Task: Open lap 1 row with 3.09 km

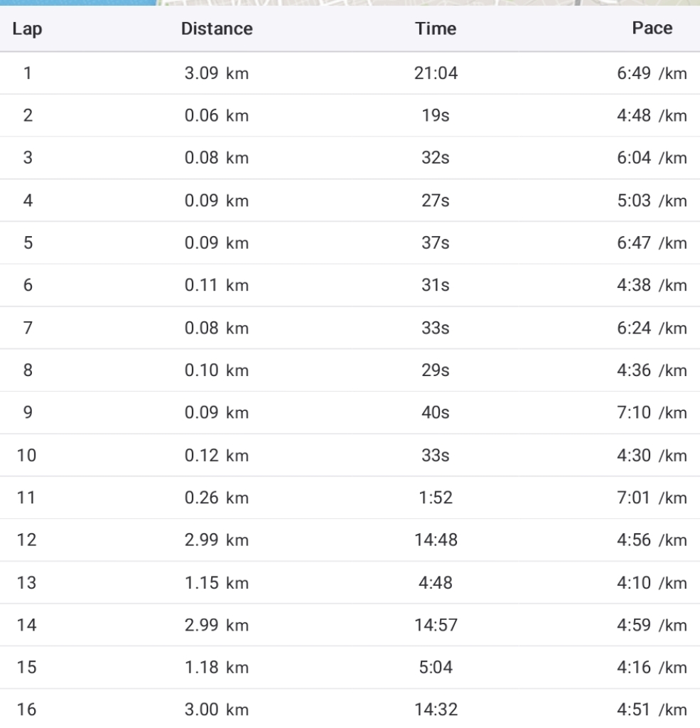Action: (x=350, y=73)
